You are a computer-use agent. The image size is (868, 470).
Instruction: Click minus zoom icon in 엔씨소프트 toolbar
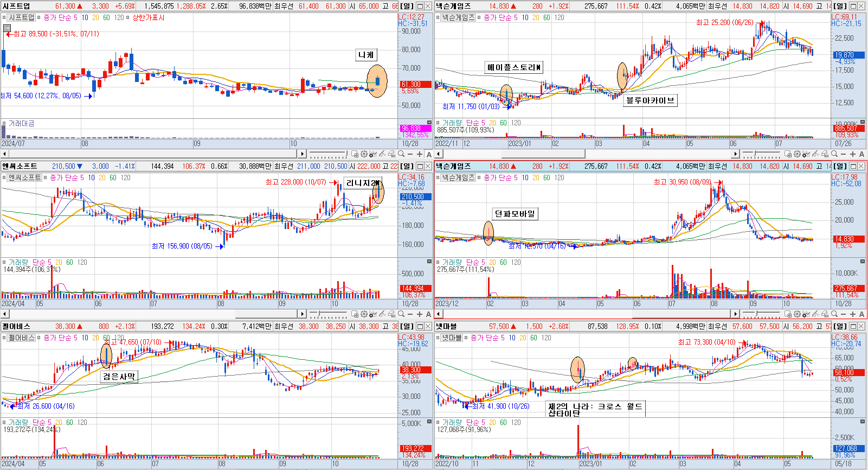click(410, 314)
